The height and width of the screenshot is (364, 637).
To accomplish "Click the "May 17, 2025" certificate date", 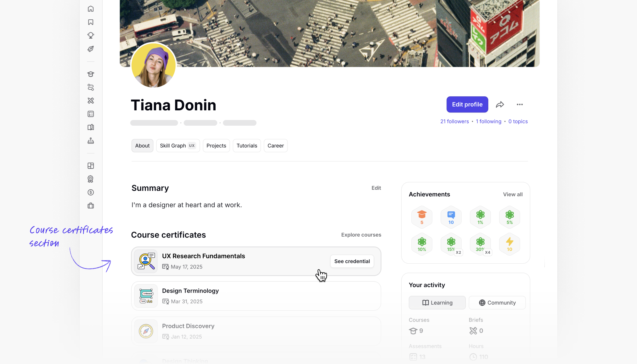I will 187,267.
